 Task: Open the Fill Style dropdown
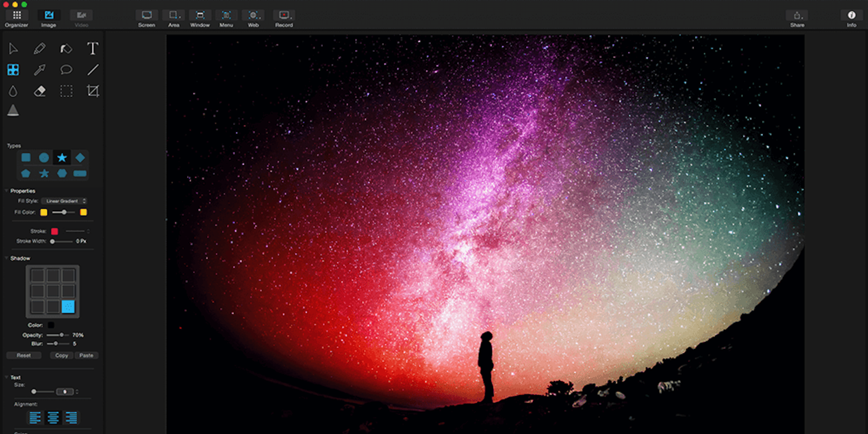pyautogui.click(x=64, y=201)
